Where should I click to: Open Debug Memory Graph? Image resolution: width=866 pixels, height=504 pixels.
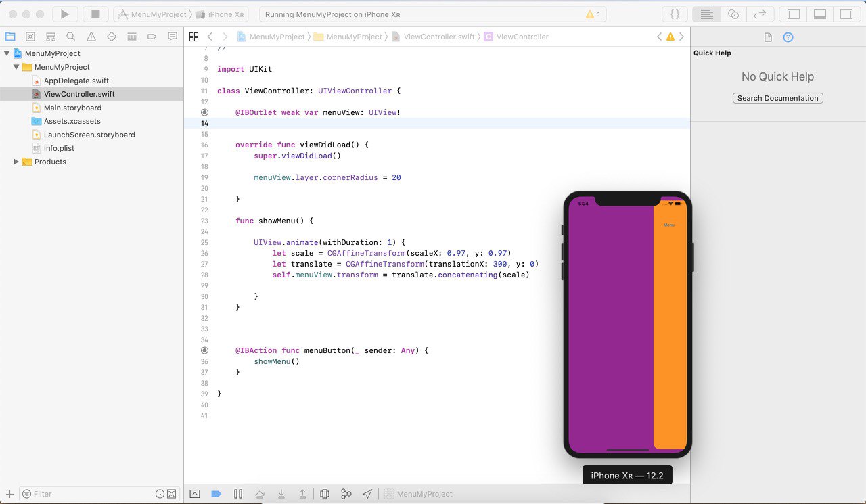point(346,494)
